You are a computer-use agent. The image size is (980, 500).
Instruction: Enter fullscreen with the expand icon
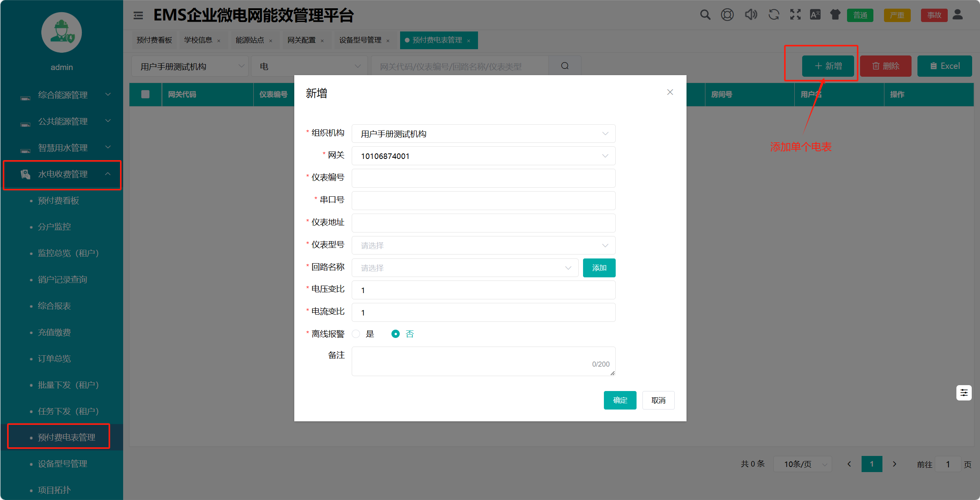point(795,15)
